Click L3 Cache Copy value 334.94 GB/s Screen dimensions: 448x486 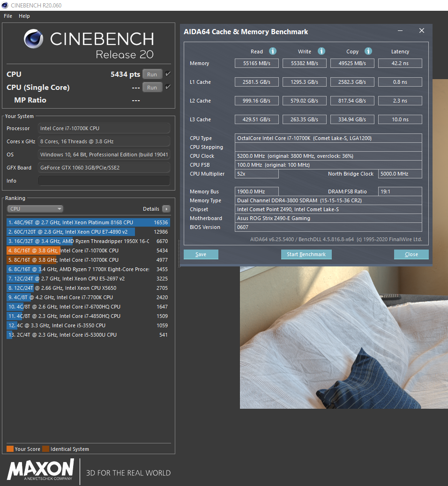(x=352, y=119)
